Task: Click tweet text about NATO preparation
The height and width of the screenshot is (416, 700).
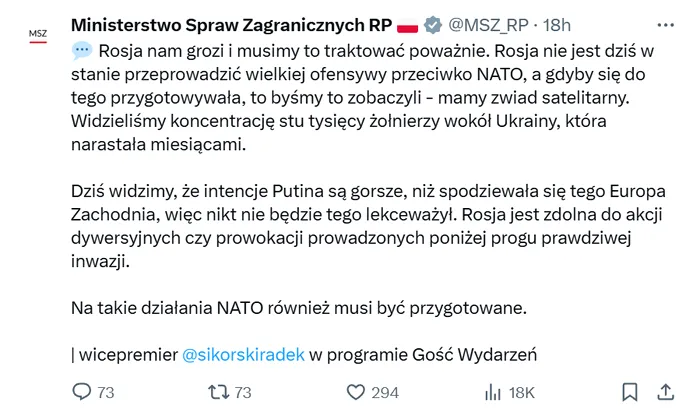Action: point(299,308)
